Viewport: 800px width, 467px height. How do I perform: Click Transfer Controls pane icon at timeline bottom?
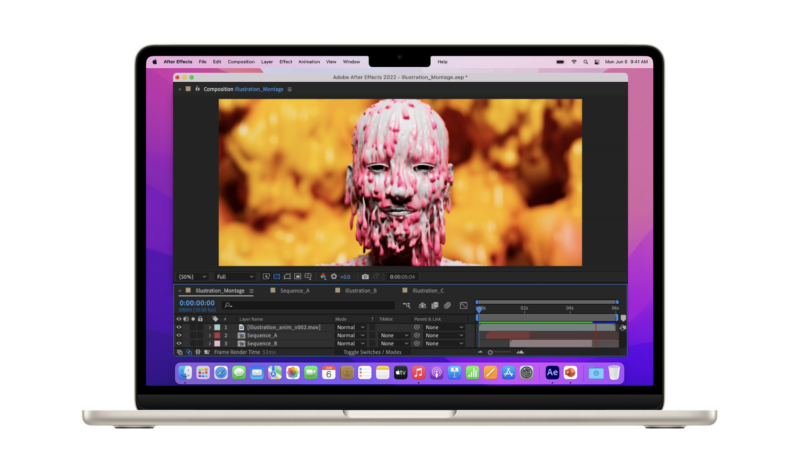[x=189, y=352]
